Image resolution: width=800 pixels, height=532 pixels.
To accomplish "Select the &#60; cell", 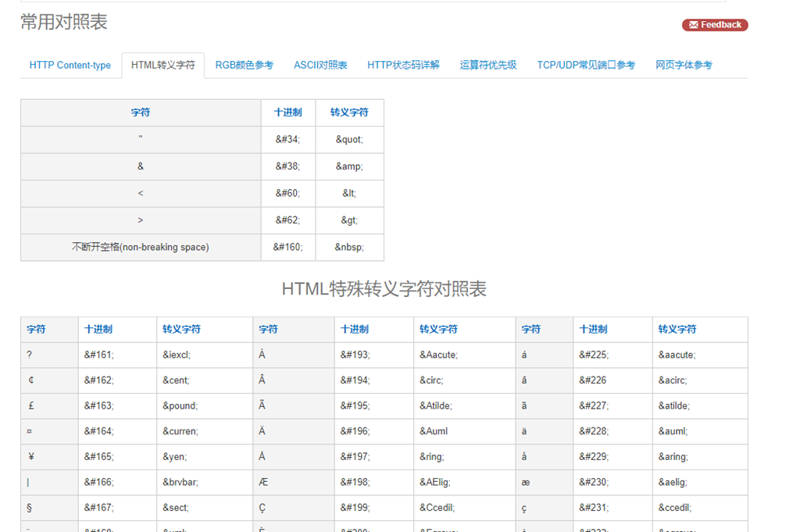I will (287, 193).
